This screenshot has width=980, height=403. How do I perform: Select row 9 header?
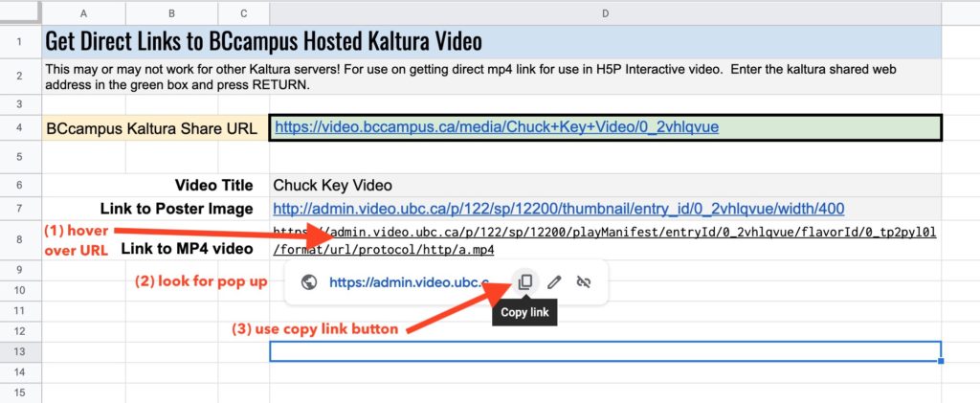[x=21, y=270]
